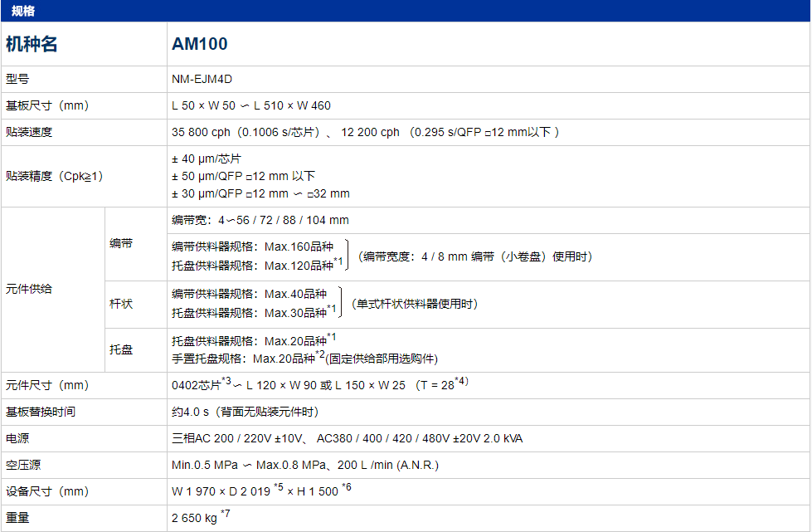Select the 重量 row label

[x=17, y=518]
